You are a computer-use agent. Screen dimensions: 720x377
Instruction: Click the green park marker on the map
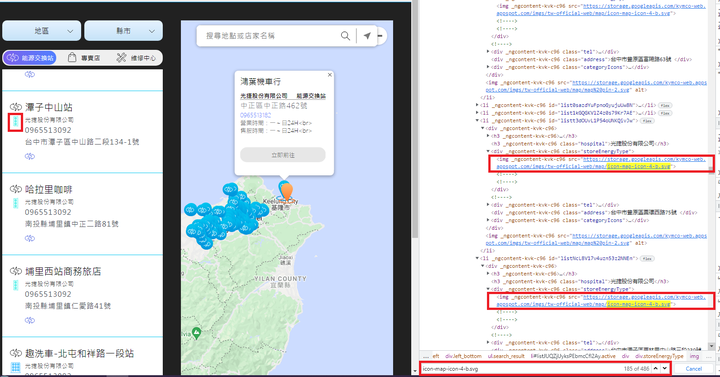(x=197, y=332)
